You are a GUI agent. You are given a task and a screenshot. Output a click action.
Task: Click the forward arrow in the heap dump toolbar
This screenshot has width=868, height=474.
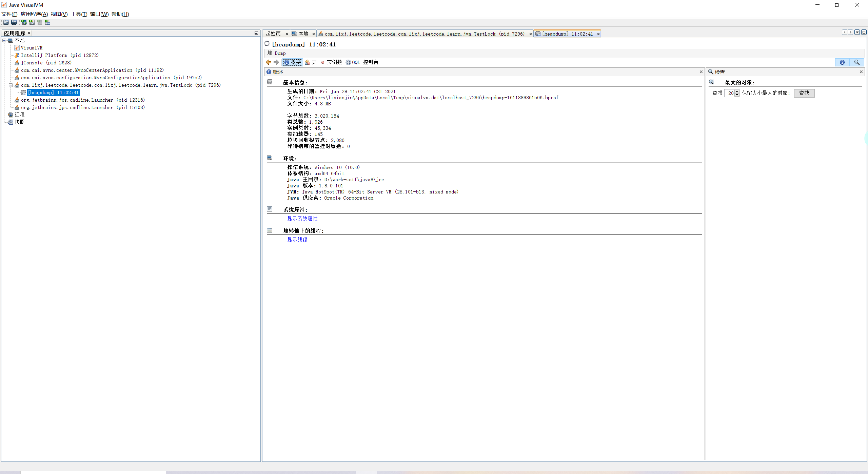[x=276, y=62]
